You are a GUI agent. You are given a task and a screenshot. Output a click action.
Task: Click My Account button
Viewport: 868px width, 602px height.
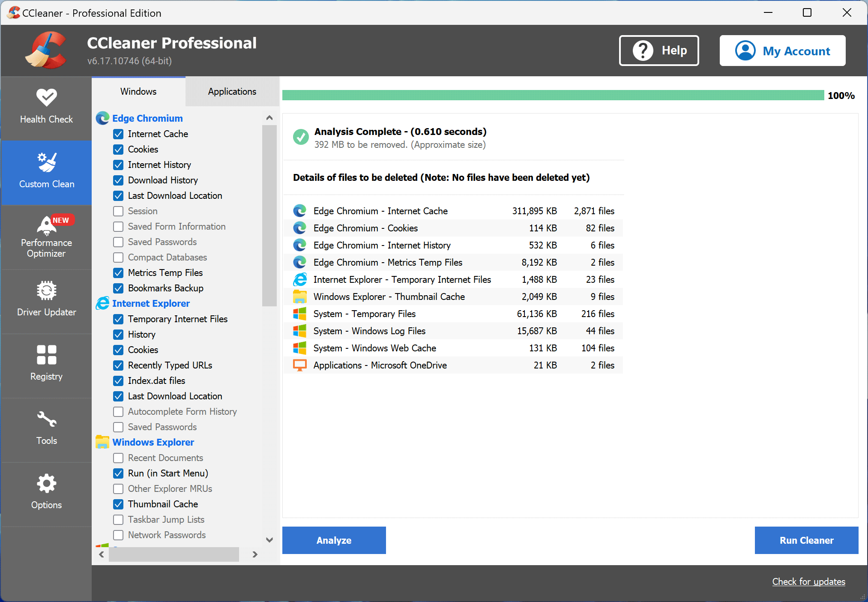[786, 50]
